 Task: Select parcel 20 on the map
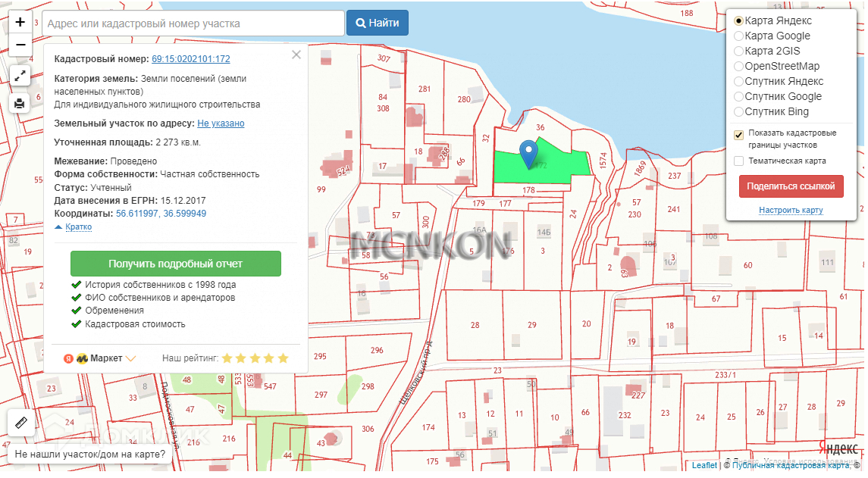[x=586, y=323]
